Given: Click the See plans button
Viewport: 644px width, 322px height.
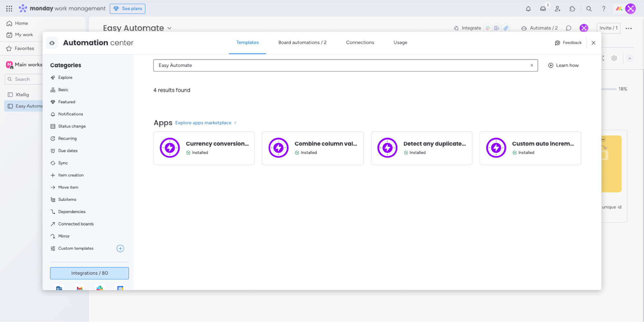Looking at the screenshot, I should pyautogui.click(x=128, y=8).
